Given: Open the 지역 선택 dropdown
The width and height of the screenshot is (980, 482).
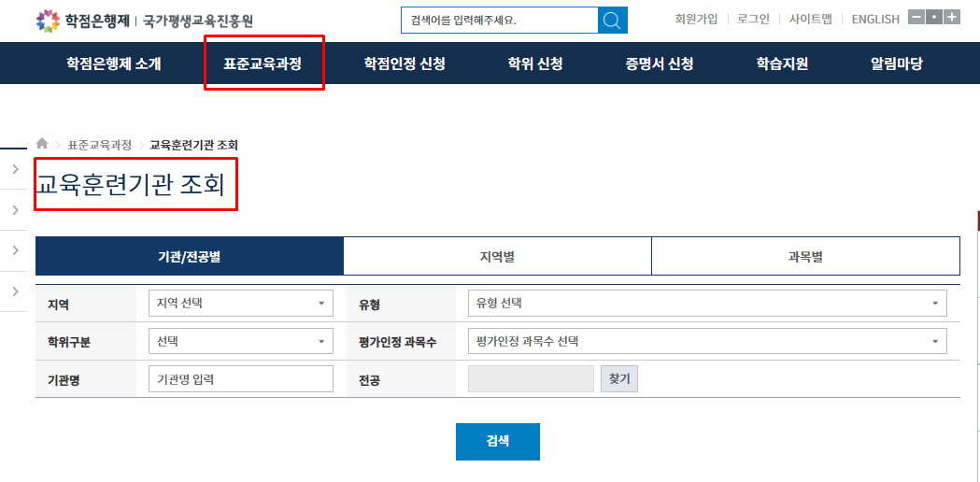Looking at the screenshot, I should (241, 304).
